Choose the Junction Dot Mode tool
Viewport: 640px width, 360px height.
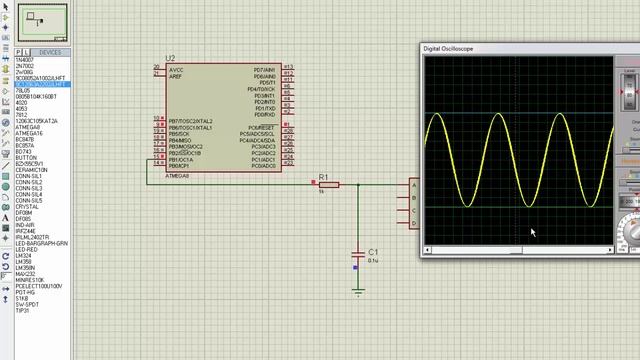click(x=5, y=27)
